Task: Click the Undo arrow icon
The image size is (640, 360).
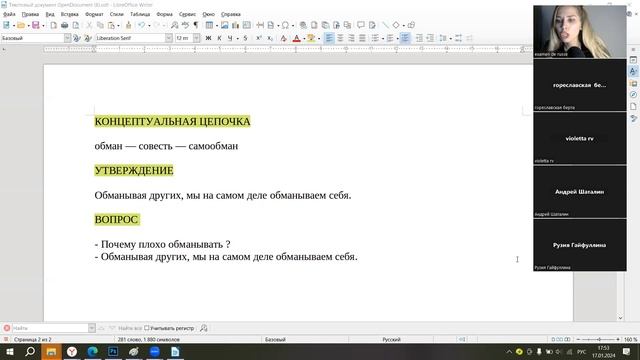Action: 141,25
